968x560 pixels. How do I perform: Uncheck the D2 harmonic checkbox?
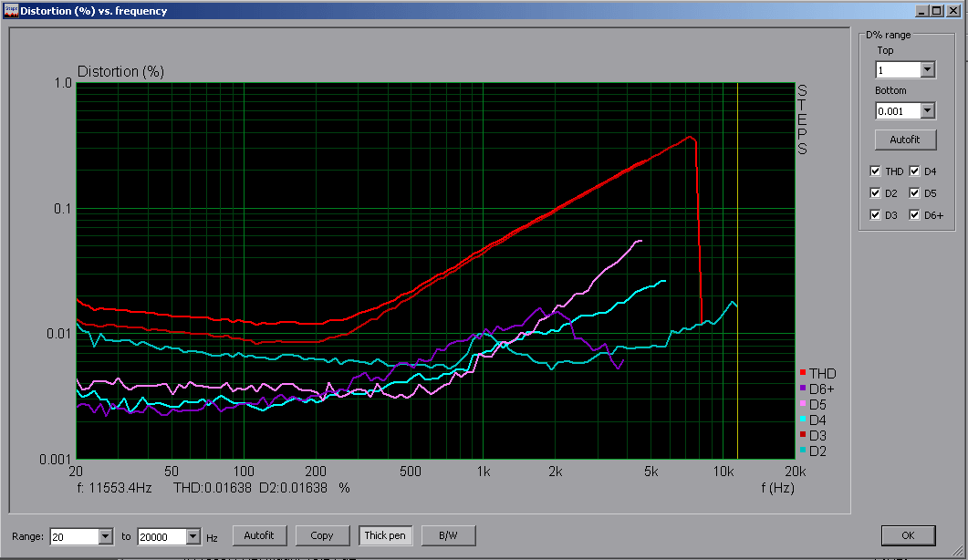(876, 193)
